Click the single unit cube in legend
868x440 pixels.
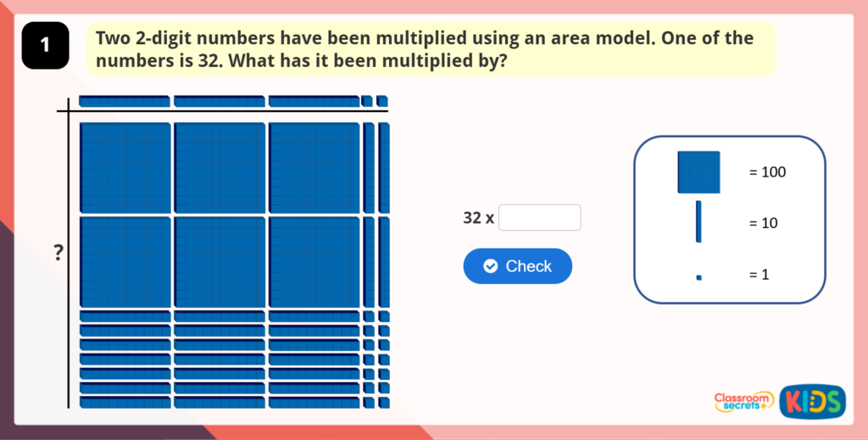(698, 277)
